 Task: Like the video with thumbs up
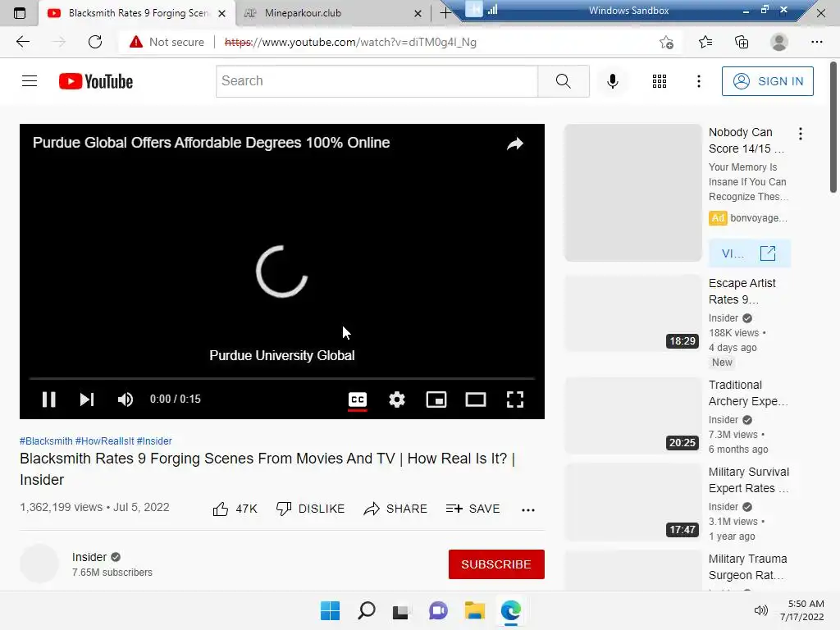click(x=235, y=509)
